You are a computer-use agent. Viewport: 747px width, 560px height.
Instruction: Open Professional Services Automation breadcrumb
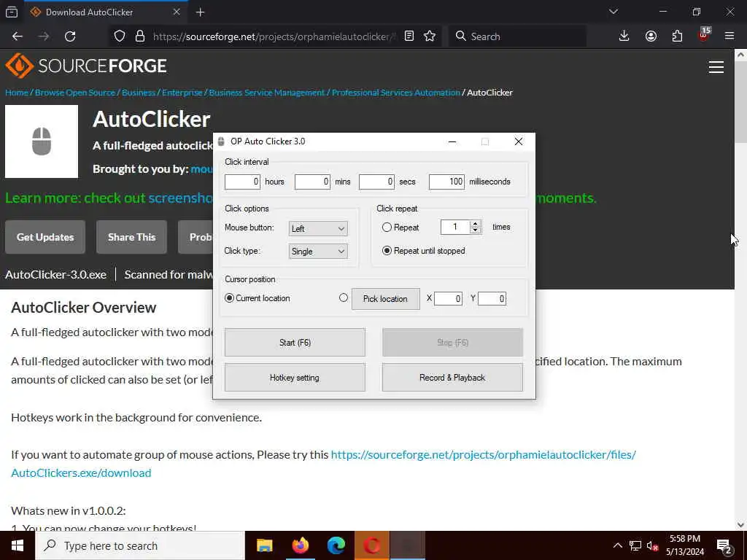tap(396, 93)
